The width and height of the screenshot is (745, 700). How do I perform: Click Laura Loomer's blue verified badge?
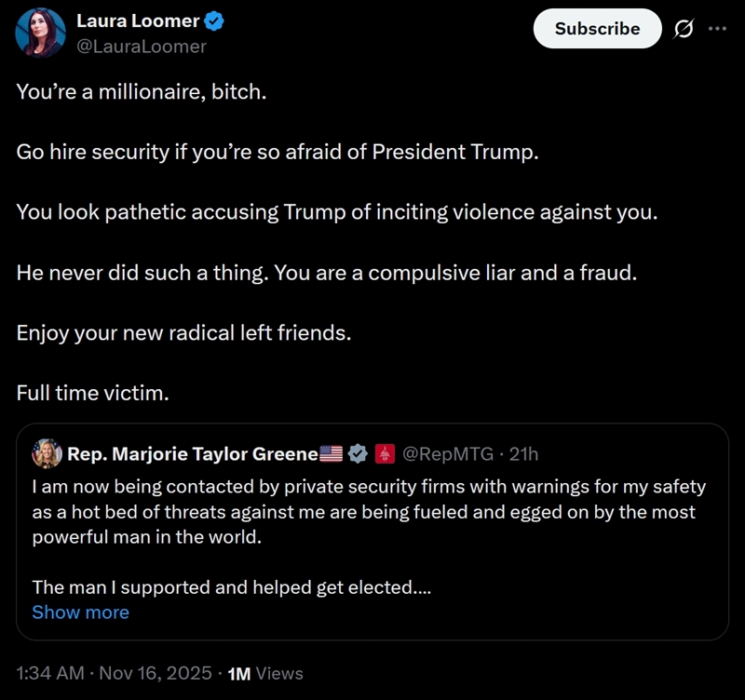212,21
